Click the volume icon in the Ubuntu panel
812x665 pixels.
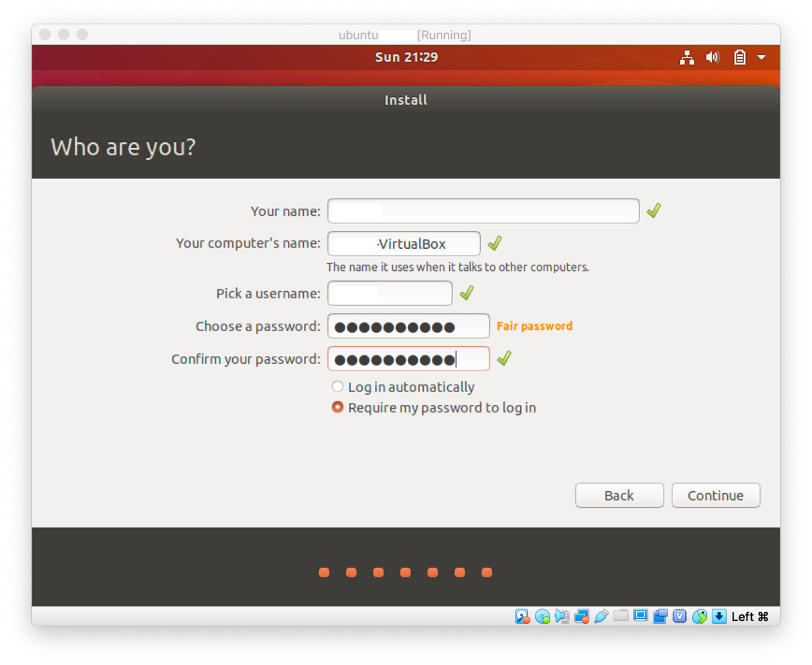[712, 57]
